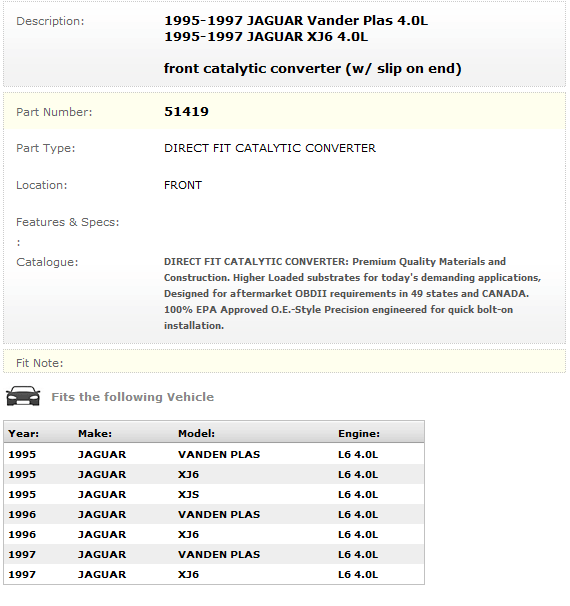Viewport: 570px width, 606px height.
Task: Select the 1995 XJS row
Action: pos(214,495)
